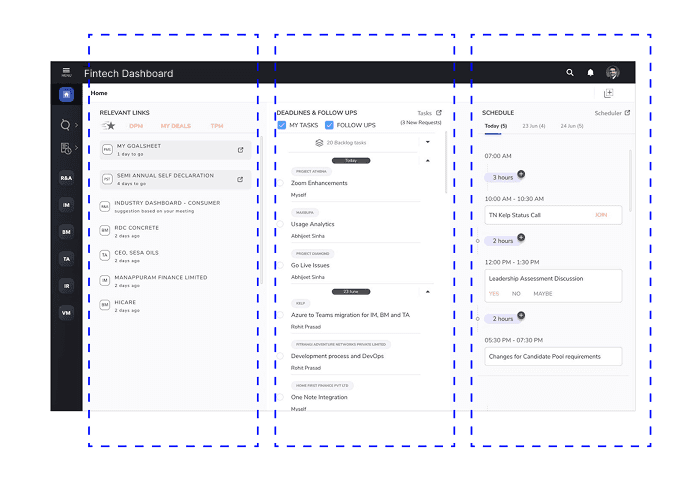Respond NO to Leadership Assessment Discussion
Screen dimensions: 691x479
[x=516, y=293]
